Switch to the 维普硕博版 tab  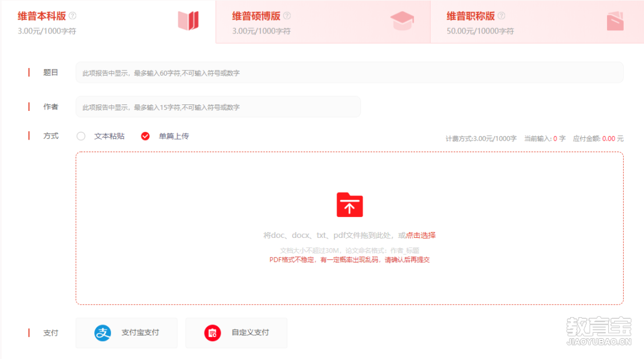pos(323,22)
